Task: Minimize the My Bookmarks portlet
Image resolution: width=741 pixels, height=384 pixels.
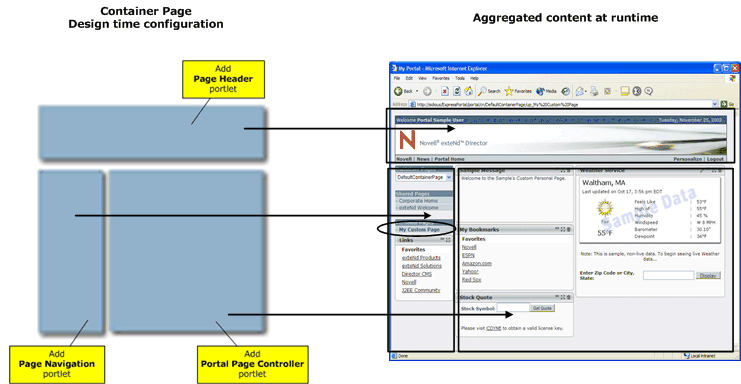Action: (558, 230)
